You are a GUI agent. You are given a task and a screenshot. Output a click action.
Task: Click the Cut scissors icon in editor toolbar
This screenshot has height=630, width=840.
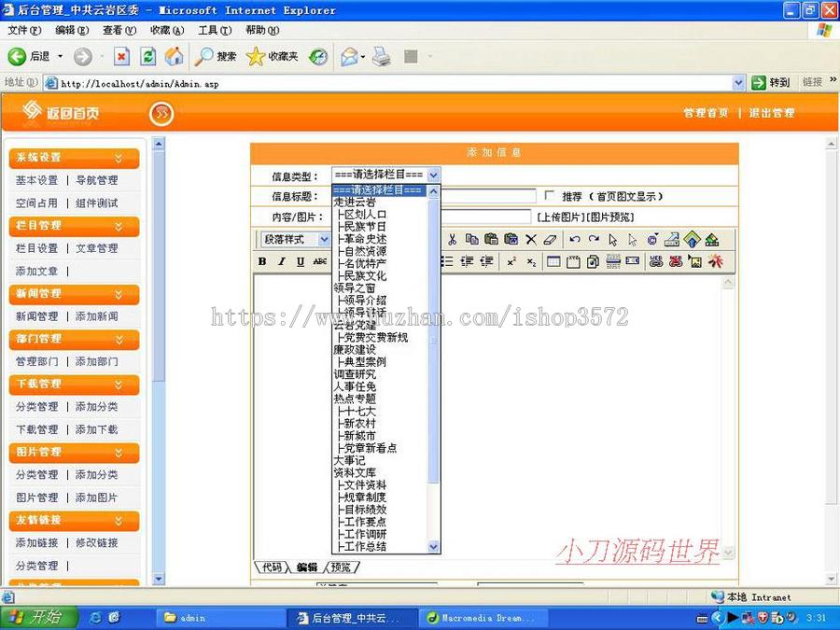(x=453, y=240)
